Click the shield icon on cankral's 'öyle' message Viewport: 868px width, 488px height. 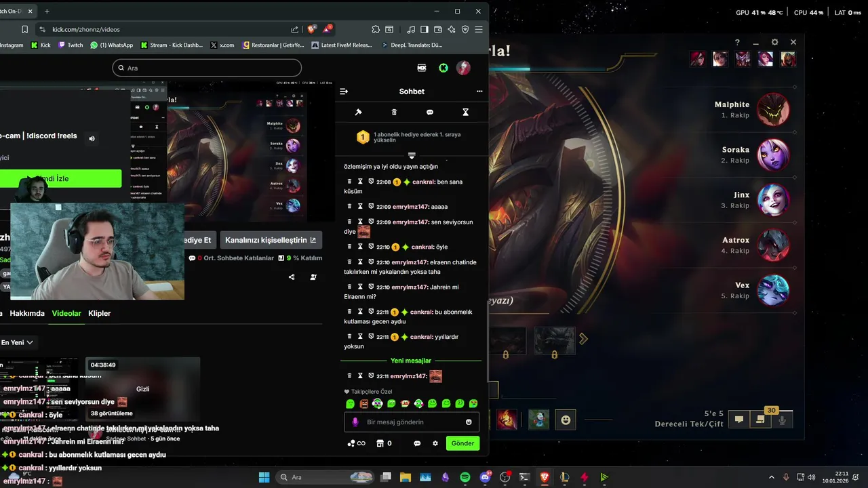point(371,247)
